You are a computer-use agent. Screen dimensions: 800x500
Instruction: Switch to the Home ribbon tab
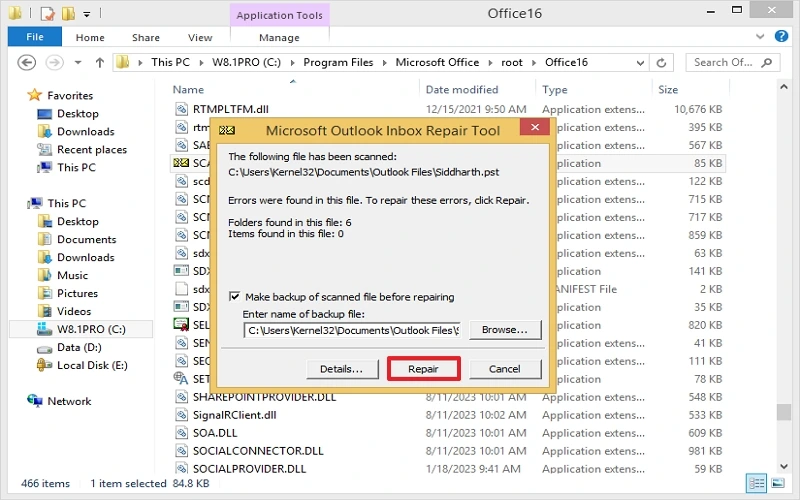(90, 37)
